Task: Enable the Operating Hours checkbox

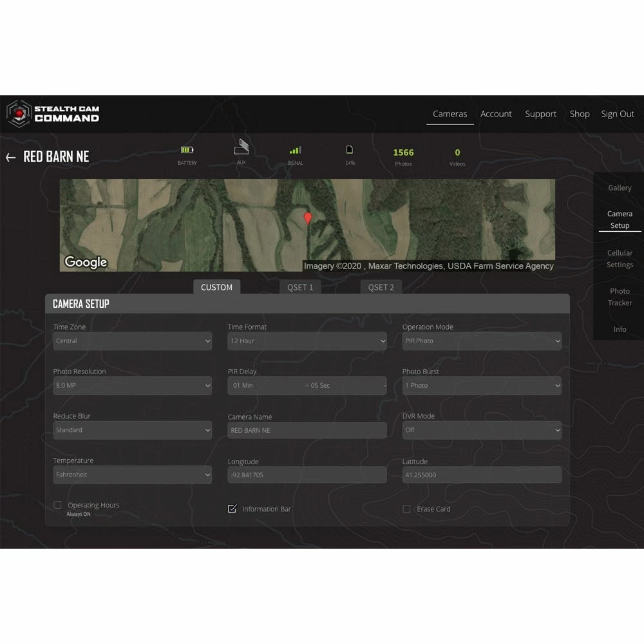Action: (x=58, y=505)
